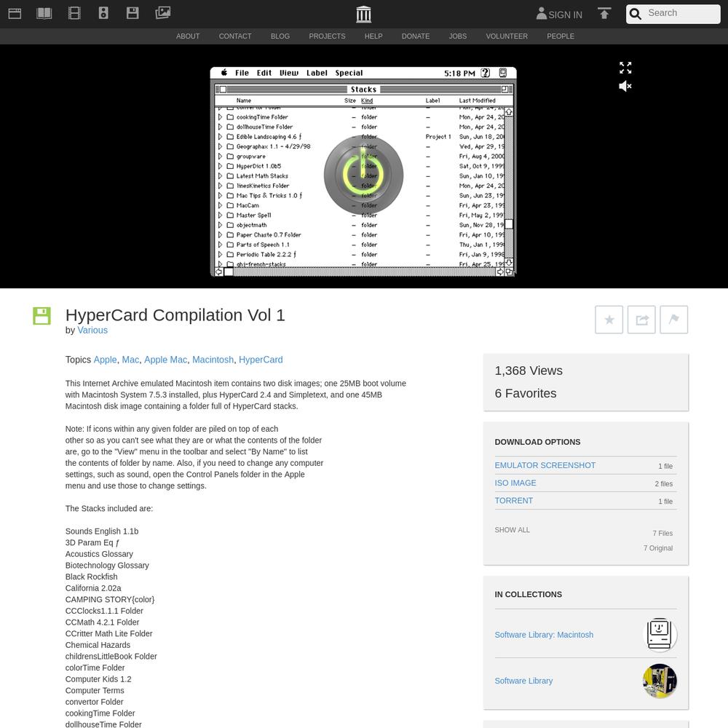Open the Edit menu in emulator
Viewport: 728px width, 728px height.
[x=264, y=73]
